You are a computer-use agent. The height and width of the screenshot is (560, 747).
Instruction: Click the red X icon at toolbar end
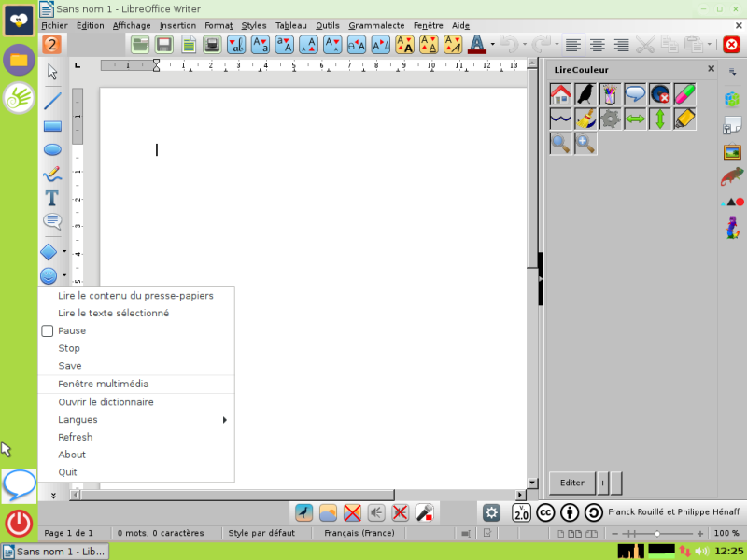(x=731, y=45)
